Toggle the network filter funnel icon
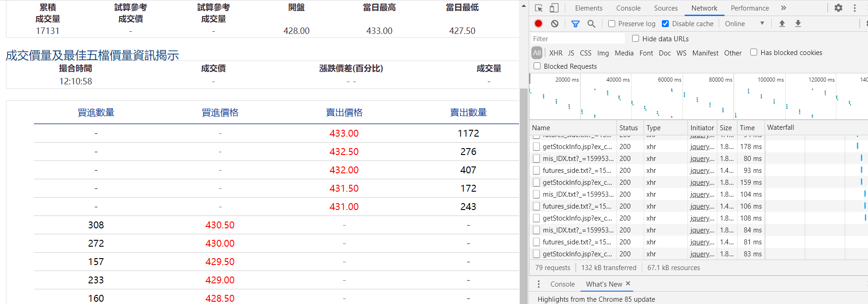 (x=575, y=23)
